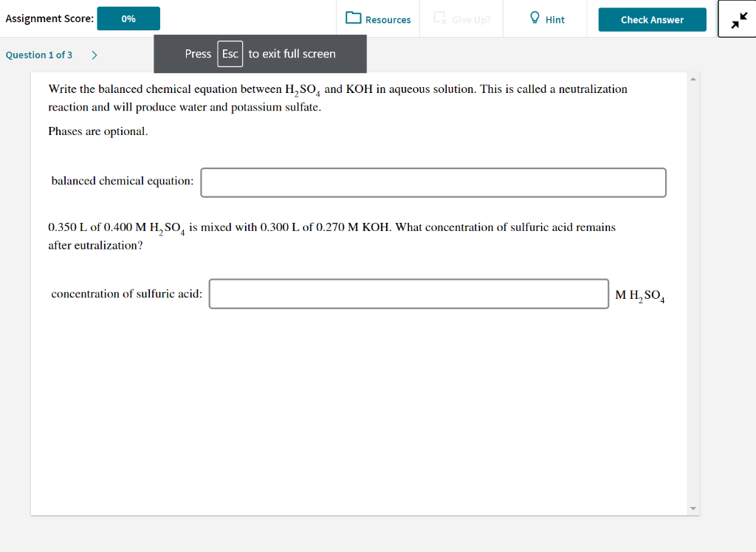This screenshot has height=552, width=756.
Task: Click the Esc key button in the banner
Action: point(230,54)
